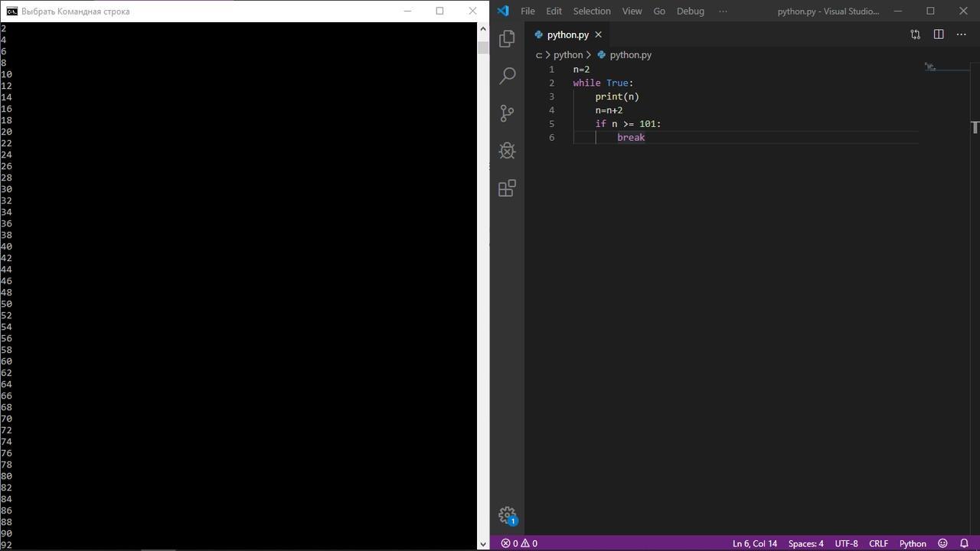Click the VS Code logo icon in title bar
The image size is (980, 551).
[x=503, y=11]
